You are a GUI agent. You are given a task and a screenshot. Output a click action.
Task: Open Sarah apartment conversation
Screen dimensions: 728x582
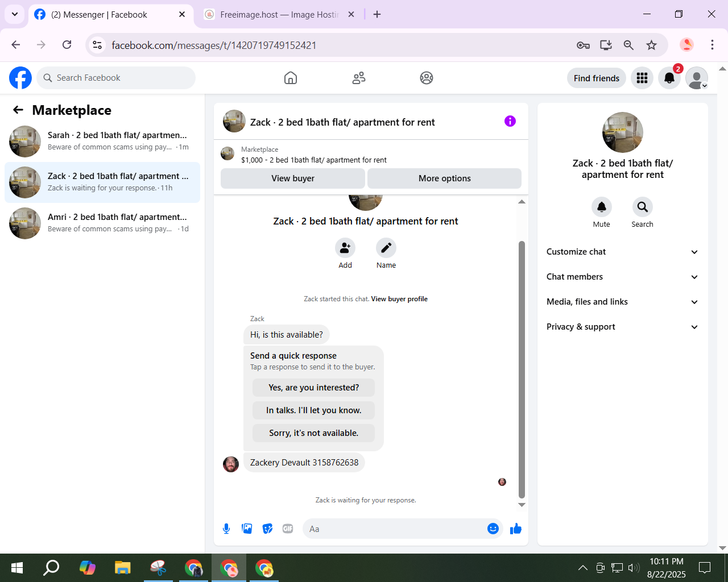[x=102, y=142]
